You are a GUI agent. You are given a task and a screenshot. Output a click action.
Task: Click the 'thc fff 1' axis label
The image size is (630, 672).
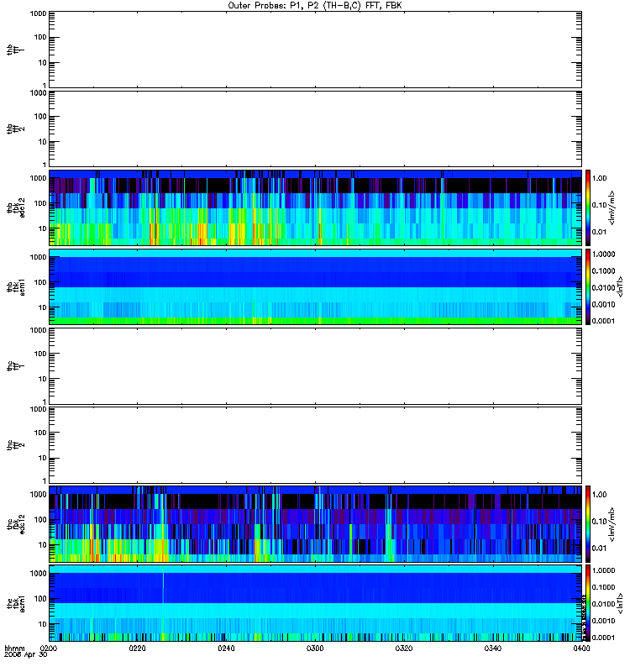point(15,366)
